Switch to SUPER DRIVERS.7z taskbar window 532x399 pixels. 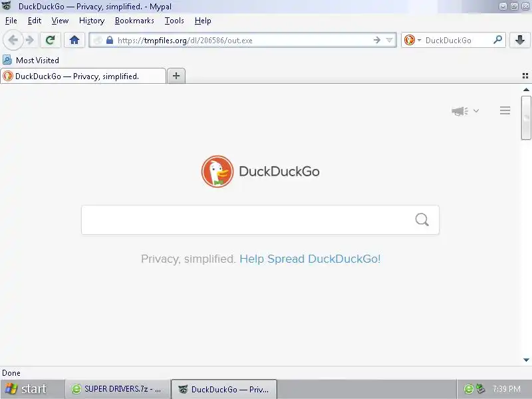(118, 389)
